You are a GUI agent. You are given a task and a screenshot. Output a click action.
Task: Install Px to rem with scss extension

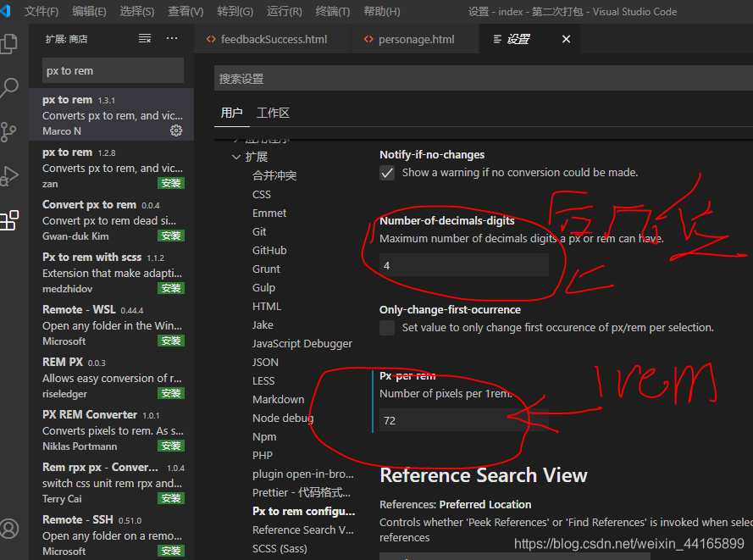[x=171, y=288]
